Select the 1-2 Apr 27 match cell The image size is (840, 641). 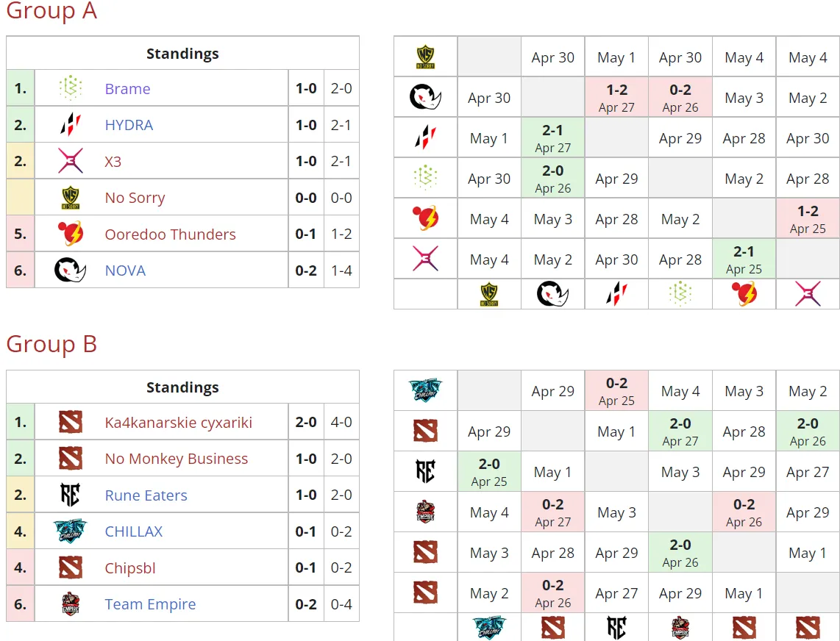616,98
